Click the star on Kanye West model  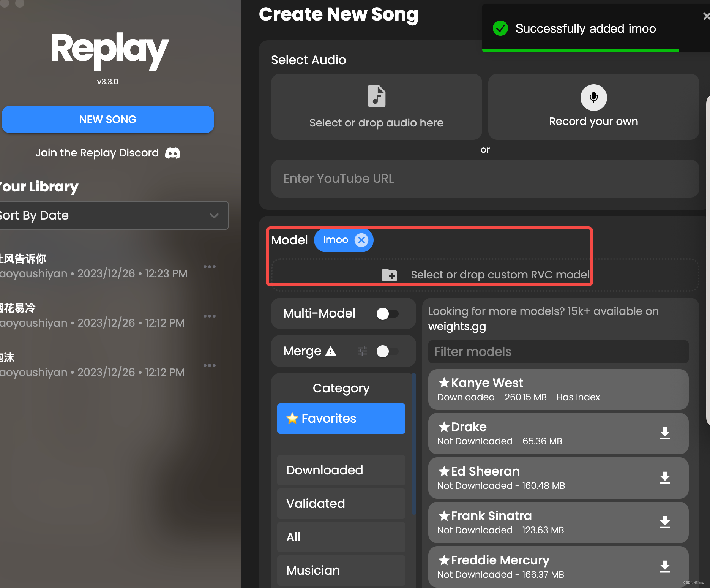point(444,382)
